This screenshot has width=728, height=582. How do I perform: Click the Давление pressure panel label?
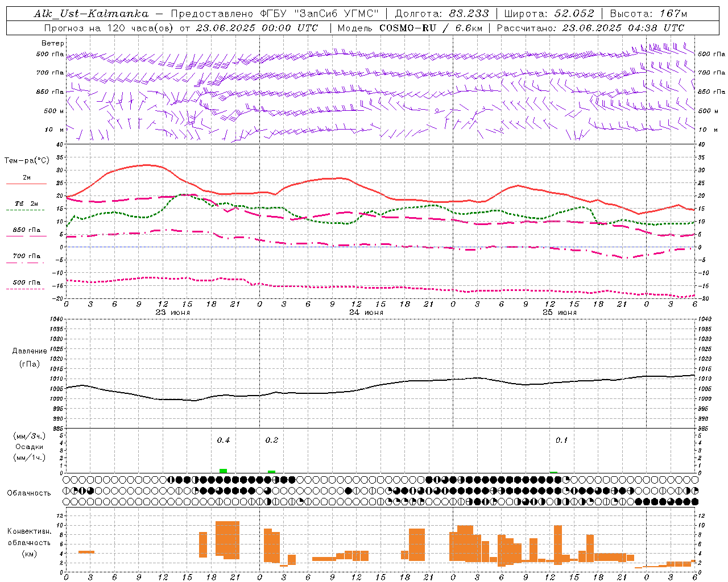click(30, 351)
